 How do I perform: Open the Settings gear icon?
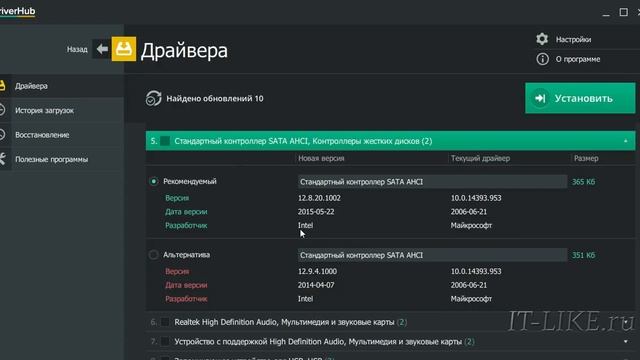542,39
